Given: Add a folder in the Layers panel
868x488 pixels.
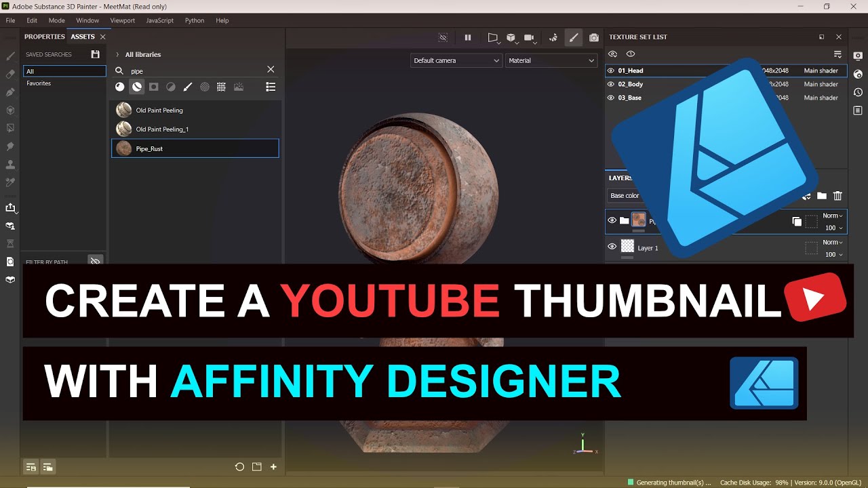Looking at the screenshot, I should pyautogui.click(x=821, y=196).
